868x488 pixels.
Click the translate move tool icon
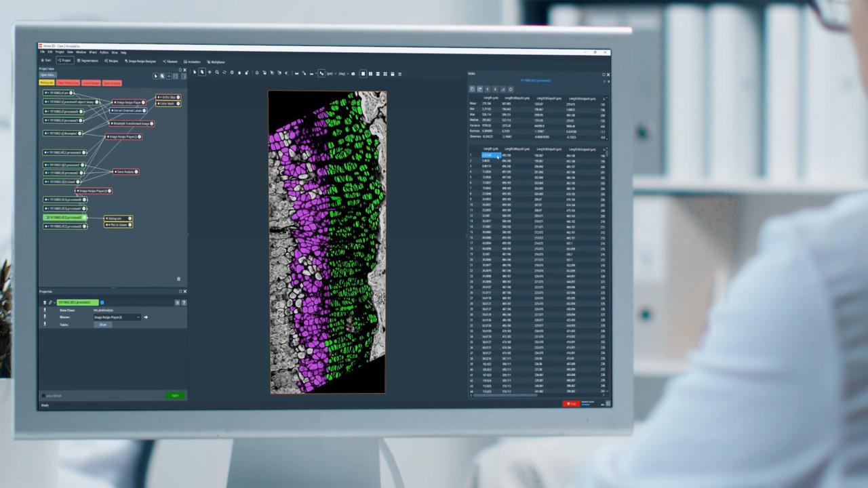pyautogui.click(x=210, y=73)
